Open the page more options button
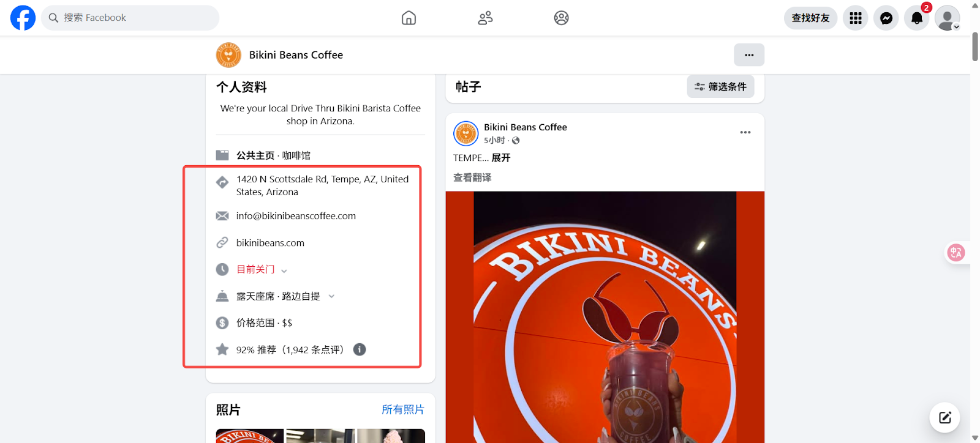 749,55
